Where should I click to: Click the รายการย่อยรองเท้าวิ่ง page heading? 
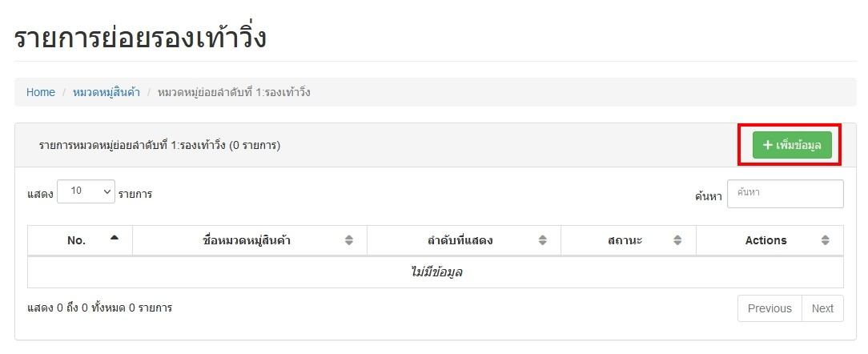coord(140,38)
